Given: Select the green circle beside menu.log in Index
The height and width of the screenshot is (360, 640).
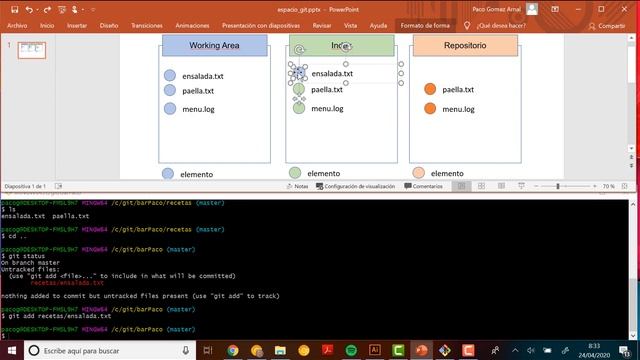Looking at the screenshot, I should [x=299, y=108].
